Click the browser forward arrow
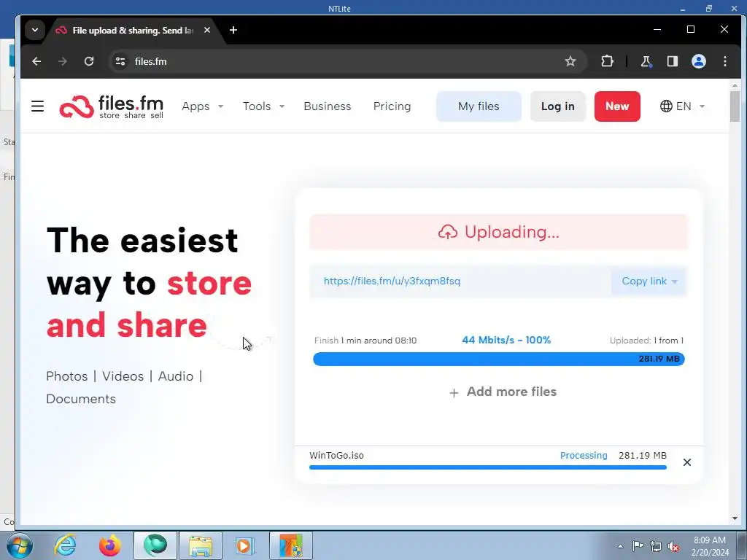Viewport: 747px width, 560px height. pos(63,61)
